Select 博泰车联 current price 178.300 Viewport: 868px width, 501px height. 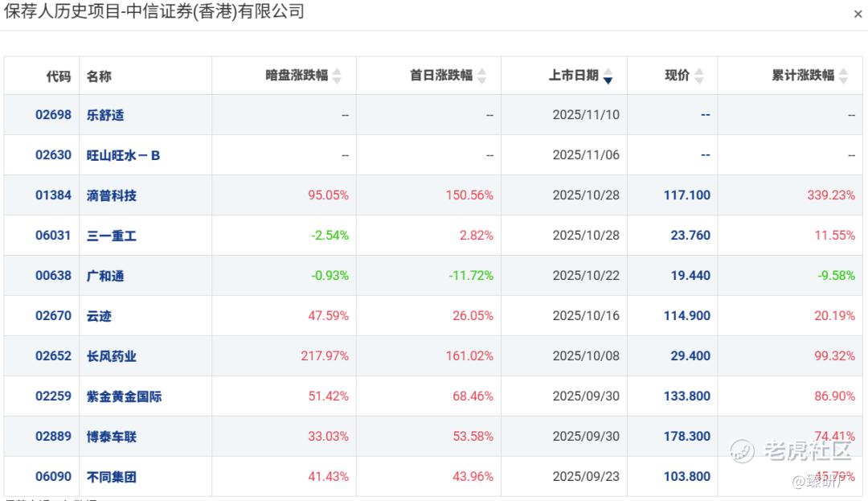click(687, 436)
